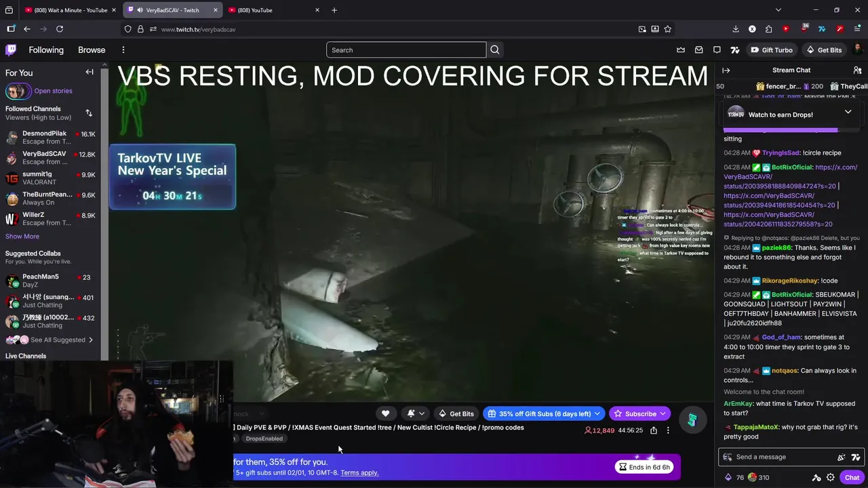Viewport: 868px width, 488px height.
Task: Click the teal channel emote badge
Action: tap(692, 420)
